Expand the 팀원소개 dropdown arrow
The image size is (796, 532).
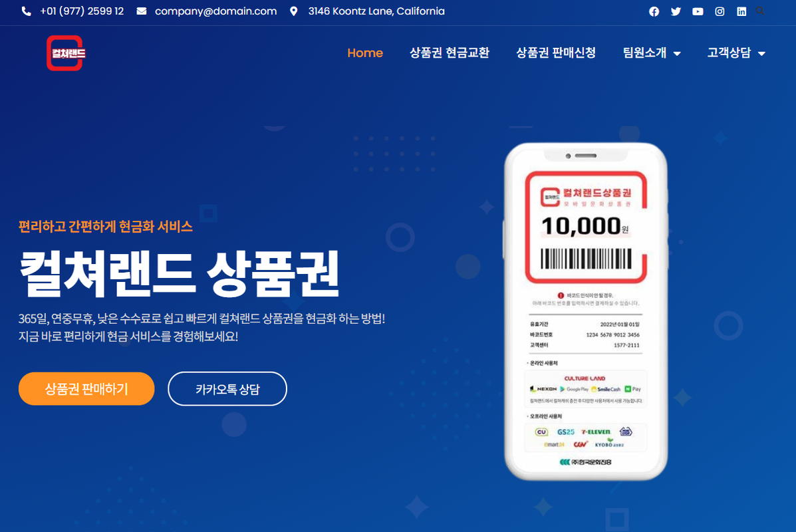(x=677, y=53)
